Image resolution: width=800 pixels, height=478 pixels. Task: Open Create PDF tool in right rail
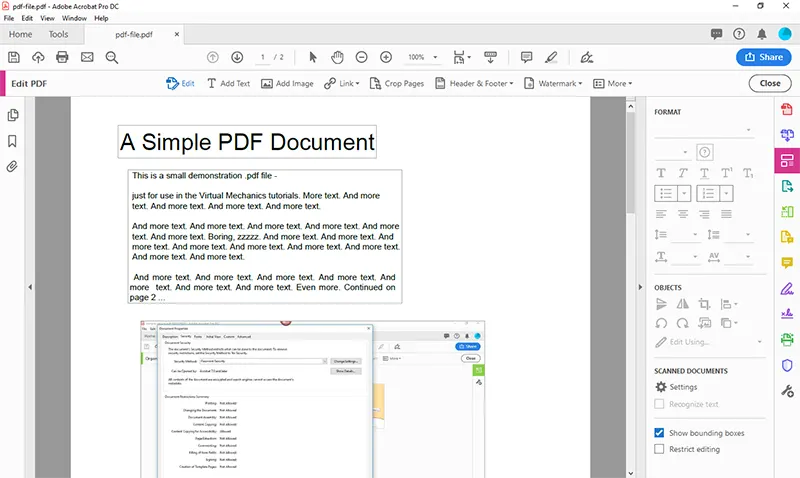coord(787,109)
